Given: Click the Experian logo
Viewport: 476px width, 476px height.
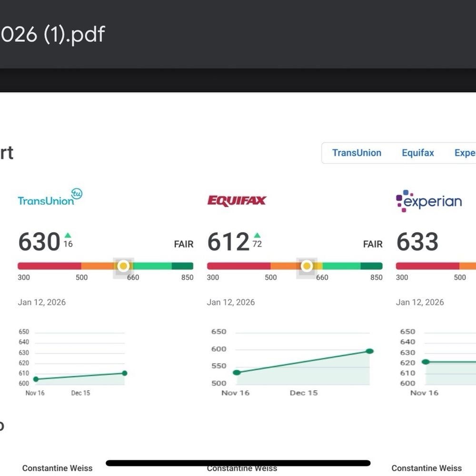Looking at the screenshot, I should tap(429, 201).
